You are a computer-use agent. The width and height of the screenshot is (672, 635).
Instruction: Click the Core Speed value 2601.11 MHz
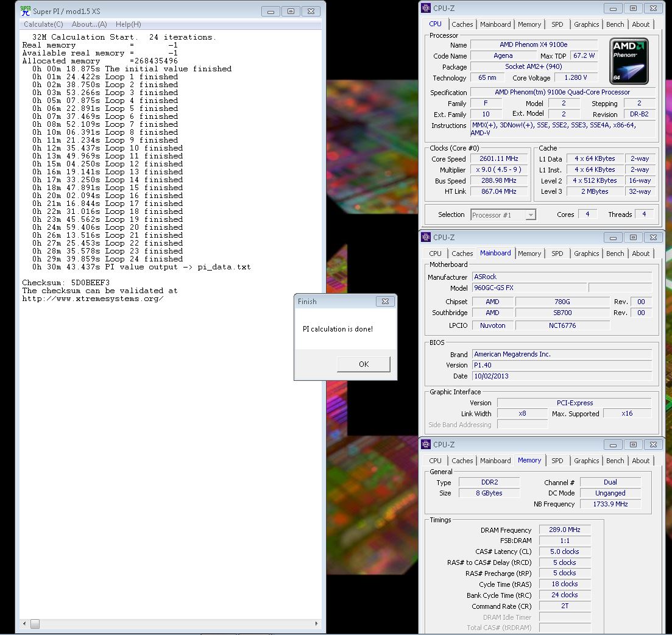click(x=499, y=158)
